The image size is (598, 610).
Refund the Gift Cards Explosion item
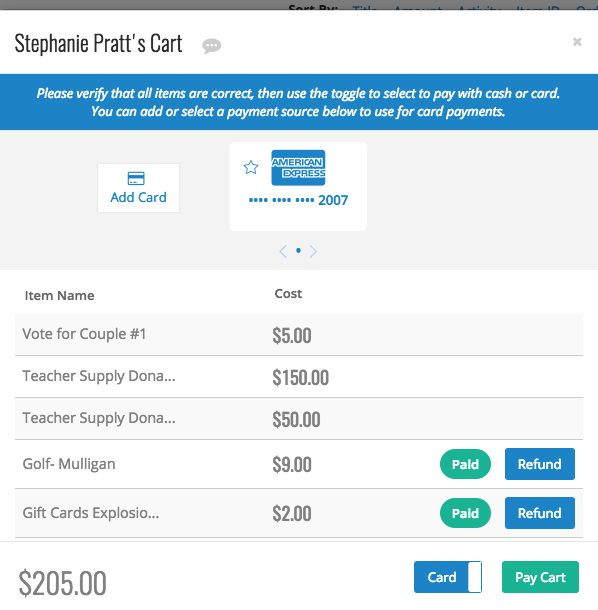pyautogui.click(x=540, y=513)
